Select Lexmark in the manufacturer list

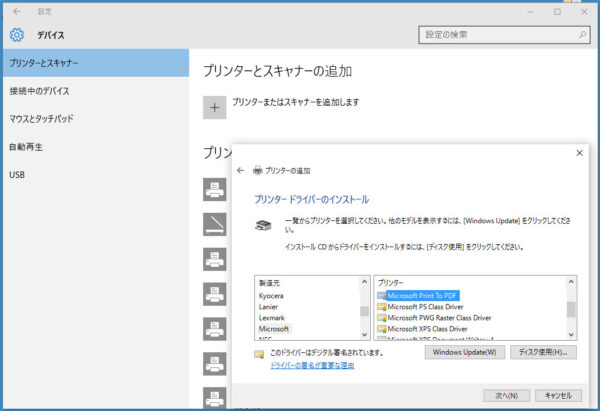(x=272, y=318)
